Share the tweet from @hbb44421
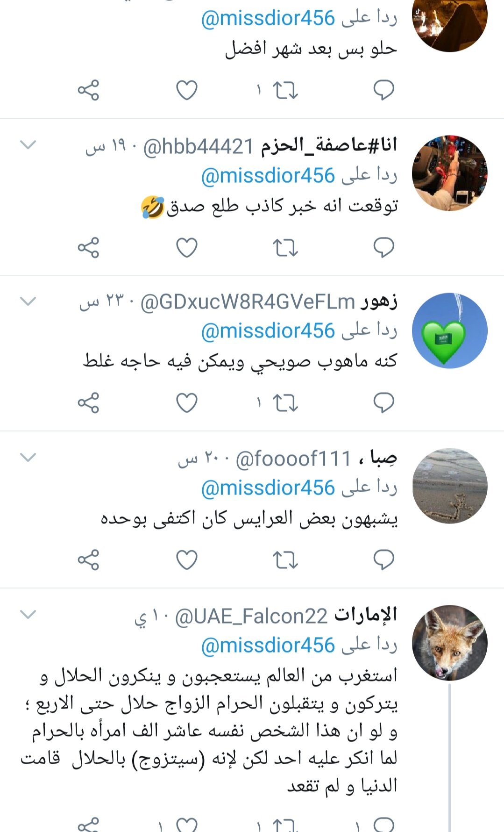This screenshot has width=504, height=832. 88,247
